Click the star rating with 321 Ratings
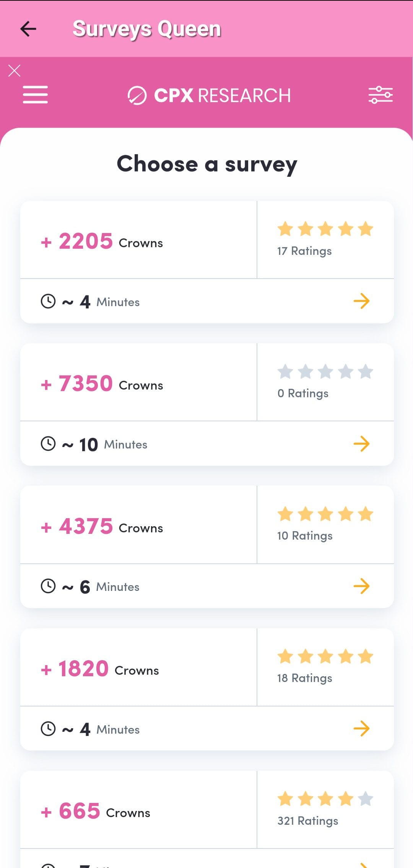The width and height of the screenshot is (413, 868). click(x=325, y=799)
